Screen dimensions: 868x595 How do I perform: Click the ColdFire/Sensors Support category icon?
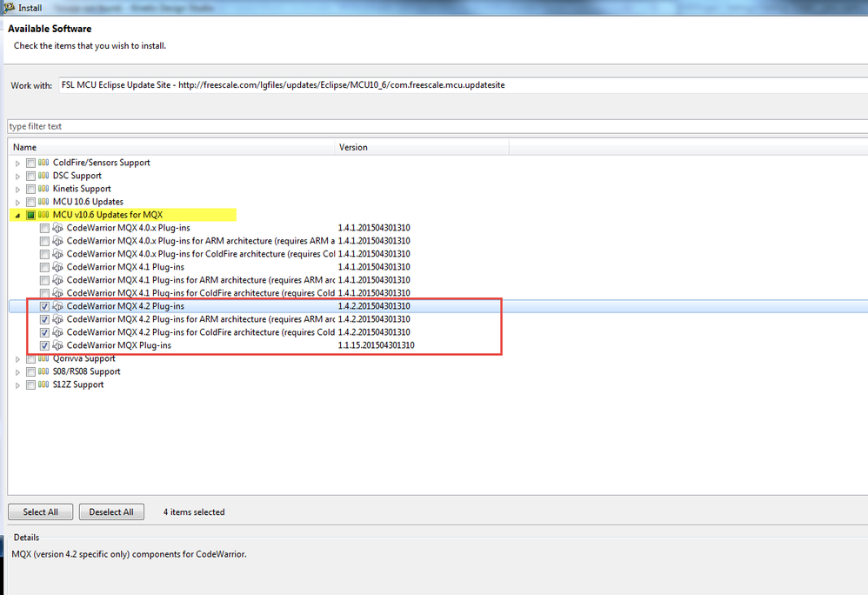tap(43, 163)
